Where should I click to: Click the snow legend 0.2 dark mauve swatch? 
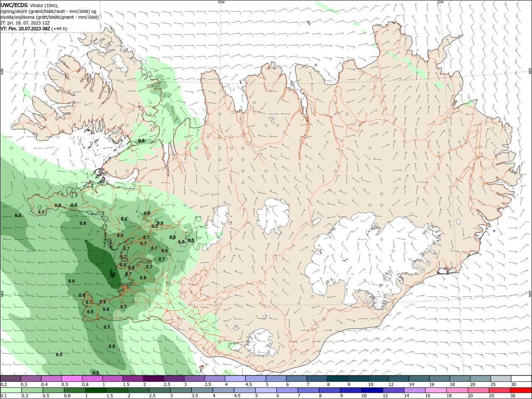pyautogui.click(x=10, y=379)
